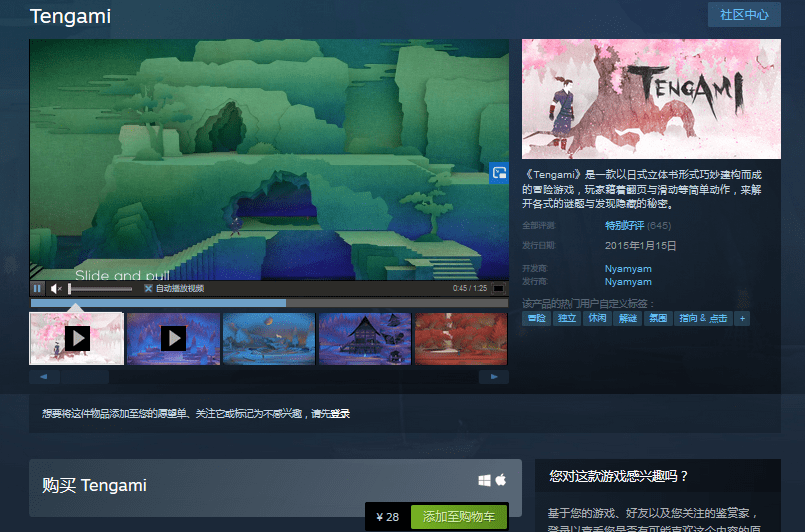Open the 特别好评 reviews summary link
The width and height of the screenshot is (805, 532).
pos(624,225)
